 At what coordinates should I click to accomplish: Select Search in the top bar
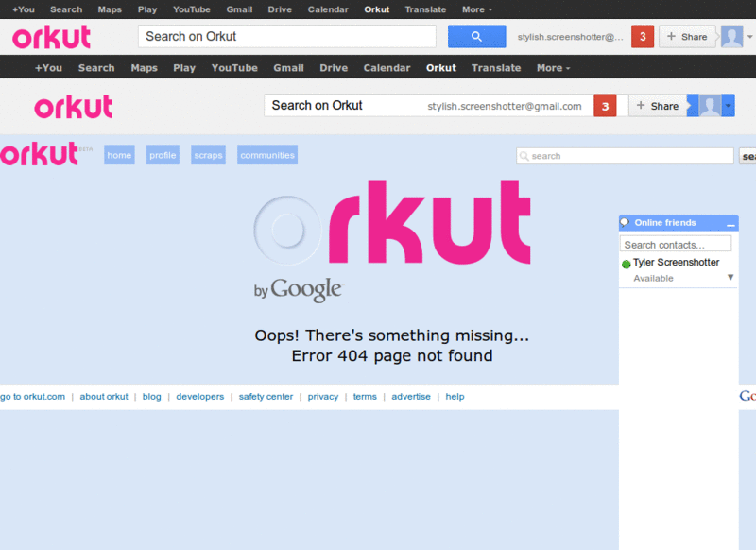pyautogui.click(x=66, y=9)
